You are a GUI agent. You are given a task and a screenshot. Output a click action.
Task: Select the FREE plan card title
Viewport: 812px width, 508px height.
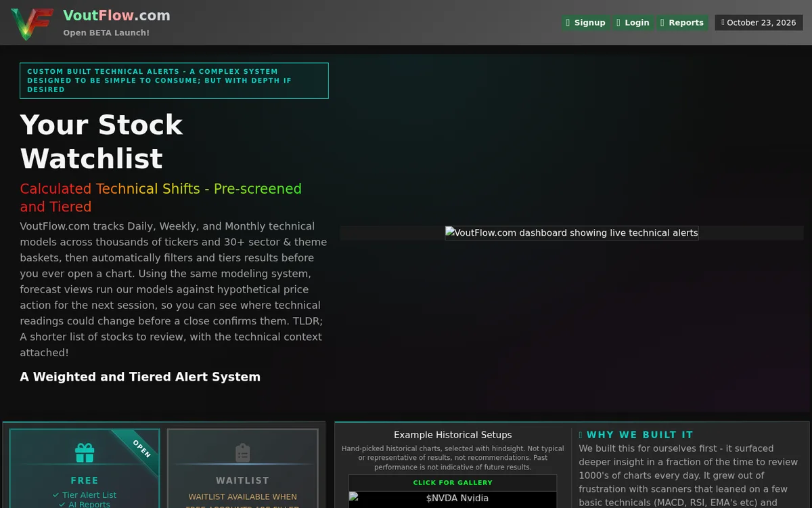tap(85, 480)
